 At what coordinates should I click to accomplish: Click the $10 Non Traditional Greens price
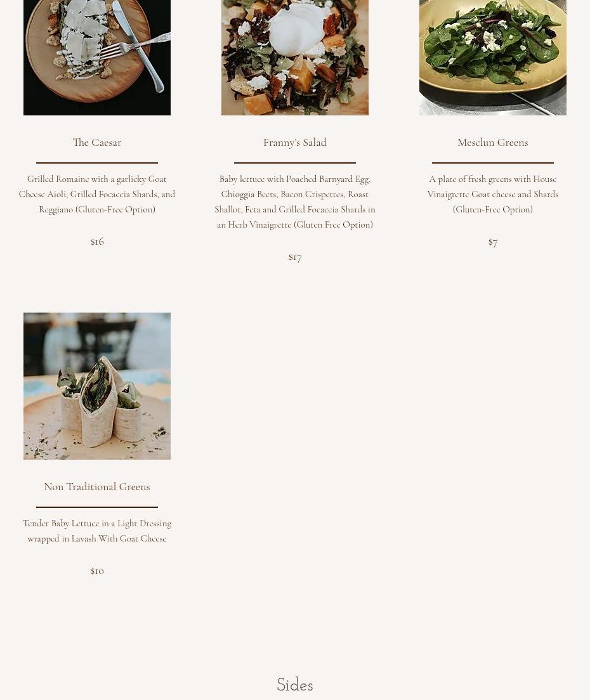click(x=97, y=571)
